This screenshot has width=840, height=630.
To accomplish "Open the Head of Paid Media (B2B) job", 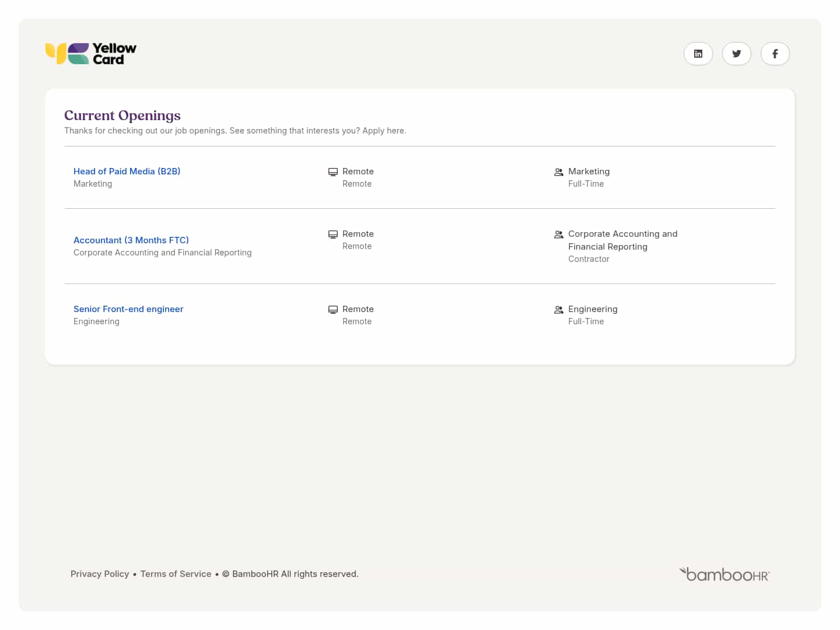I will 127,171.
